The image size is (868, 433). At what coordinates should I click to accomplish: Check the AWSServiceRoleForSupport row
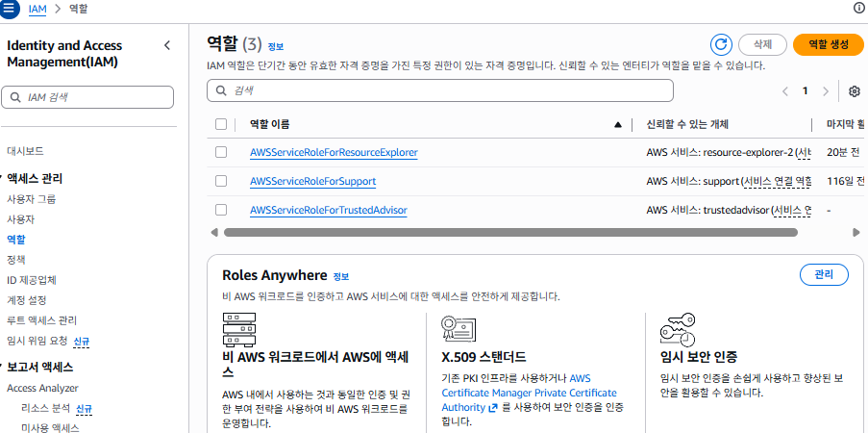coord(221,181)
